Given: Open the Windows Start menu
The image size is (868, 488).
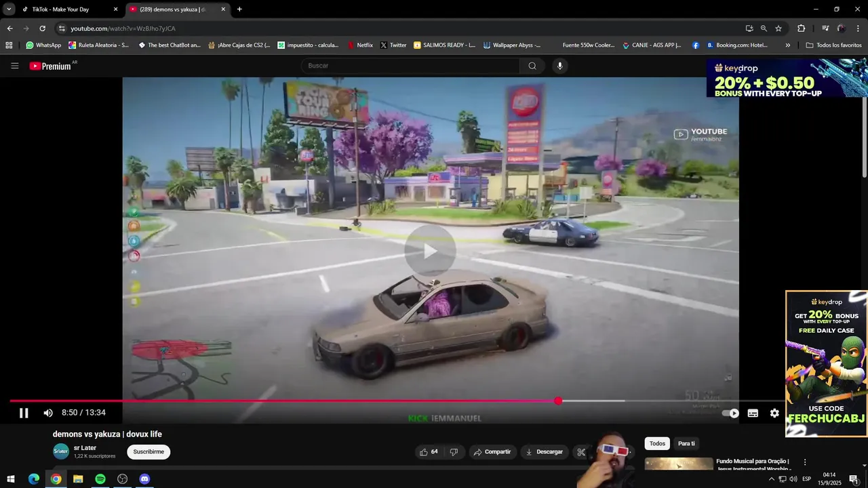Looking at the screenshot, I should tap(11, 479).
